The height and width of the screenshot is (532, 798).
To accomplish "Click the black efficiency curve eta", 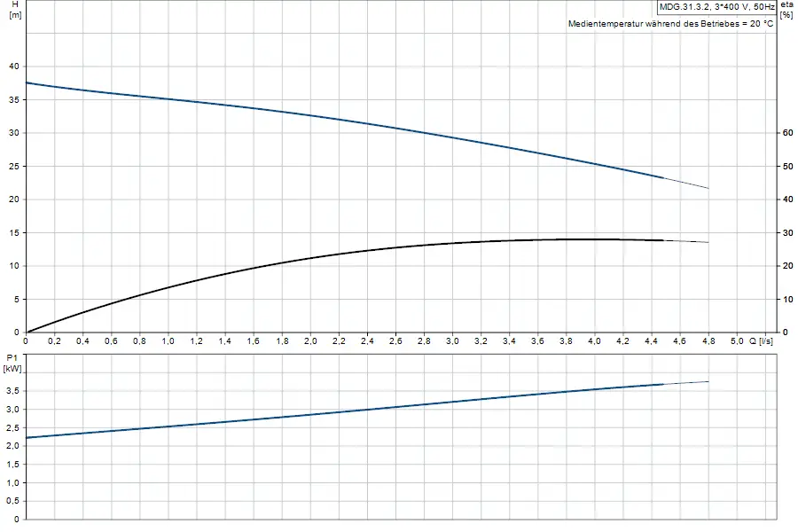I will click(367, 250).
